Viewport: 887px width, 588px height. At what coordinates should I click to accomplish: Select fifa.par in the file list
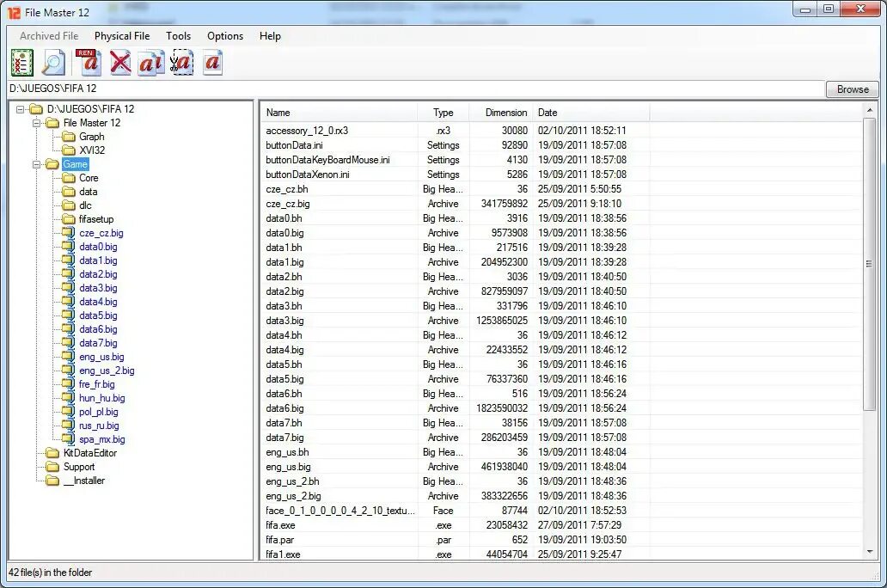280,540
